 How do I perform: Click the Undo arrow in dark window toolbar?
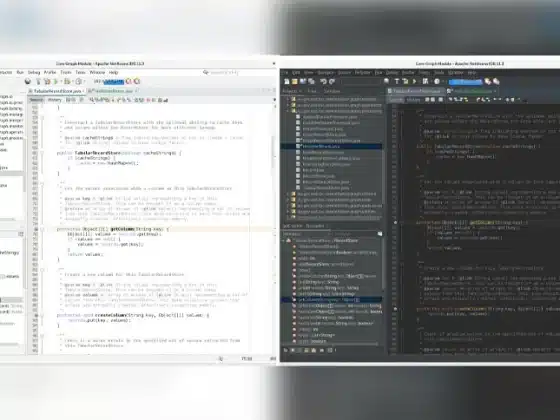tap(324, 82)
